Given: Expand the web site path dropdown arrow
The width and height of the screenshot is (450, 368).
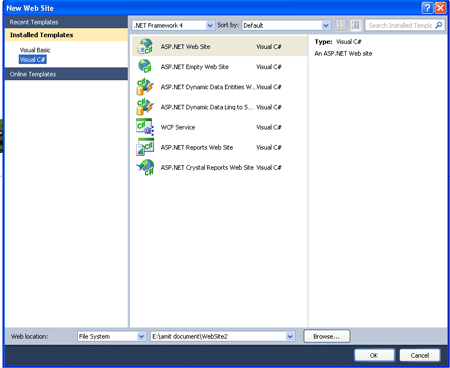Looking at the screenshot, I should (290, 336).
